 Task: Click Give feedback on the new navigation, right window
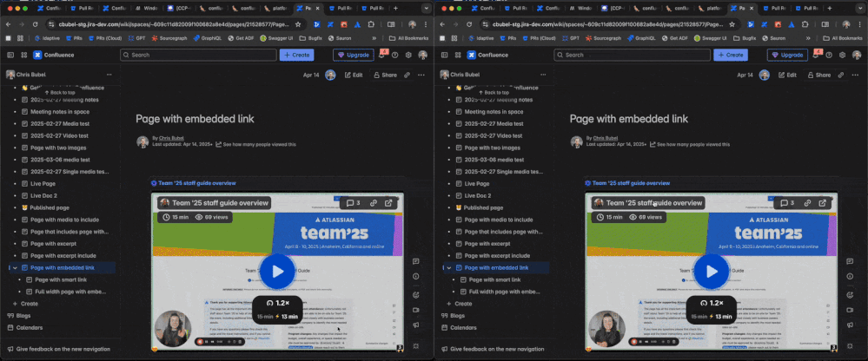pyautogui.click(x=497, y=350)
